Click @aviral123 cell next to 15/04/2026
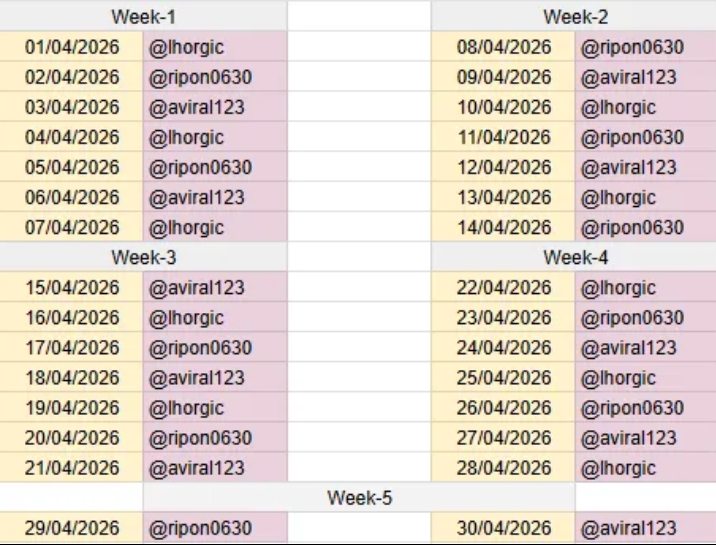Image resolution: width=716 pixels, height=545 pixels. [x=215, y=288]
